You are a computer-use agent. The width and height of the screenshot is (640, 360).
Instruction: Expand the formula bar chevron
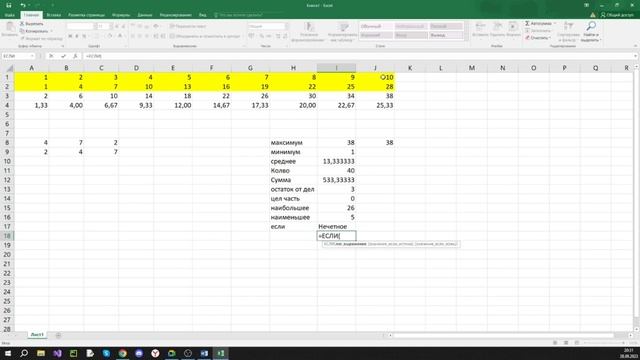636,56
